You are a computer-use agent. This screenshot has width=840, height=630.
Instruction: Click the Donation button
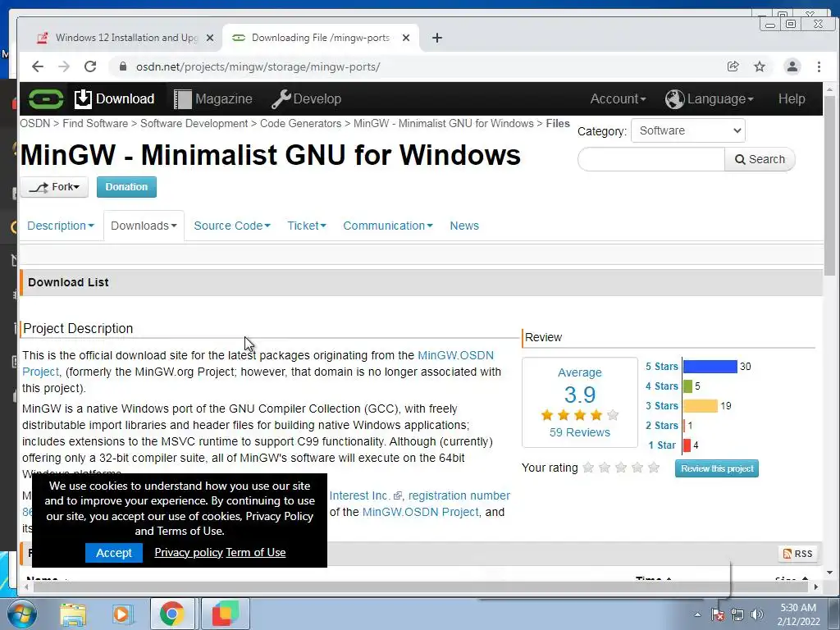click(126, 187)
